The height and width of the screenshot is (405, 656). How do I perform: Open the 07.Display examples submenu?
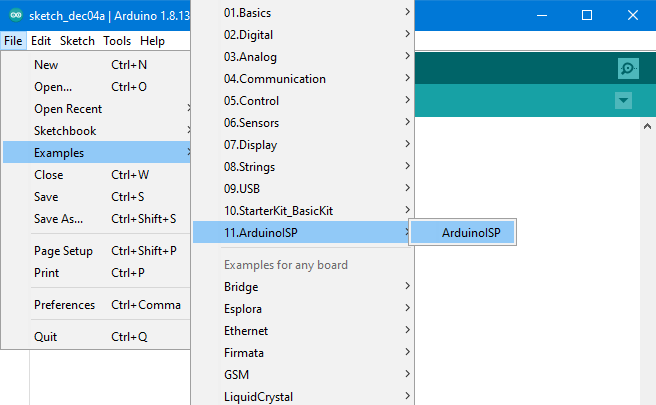[303, 145]
